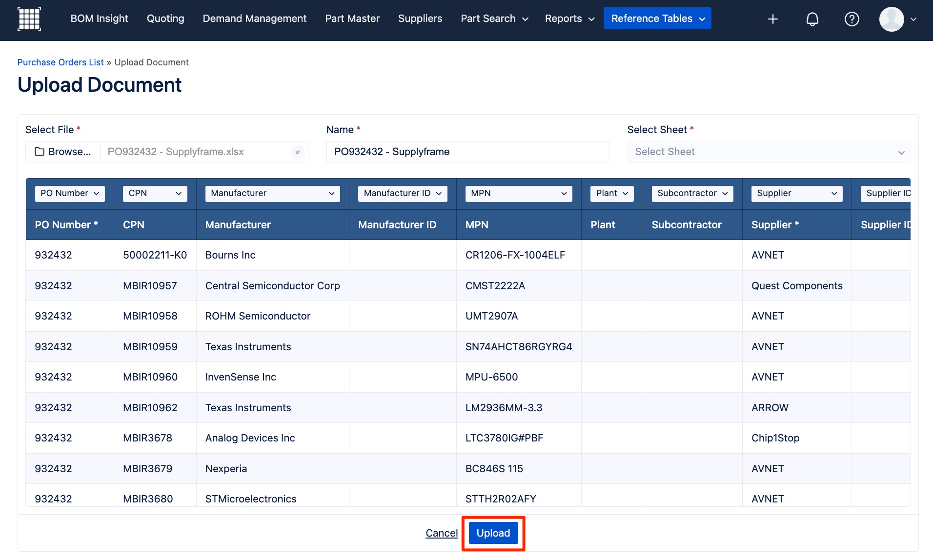The width and height of the screenshot is (933, 560).
Task: Click cell Central Semiconductor Corp
Action: 272,286
